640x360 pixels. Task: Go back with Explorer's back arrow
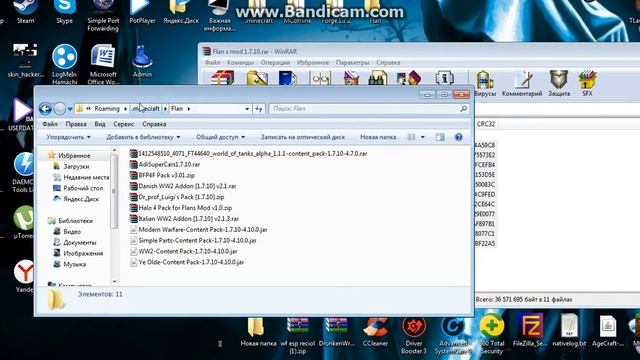[x=45, y=109]
